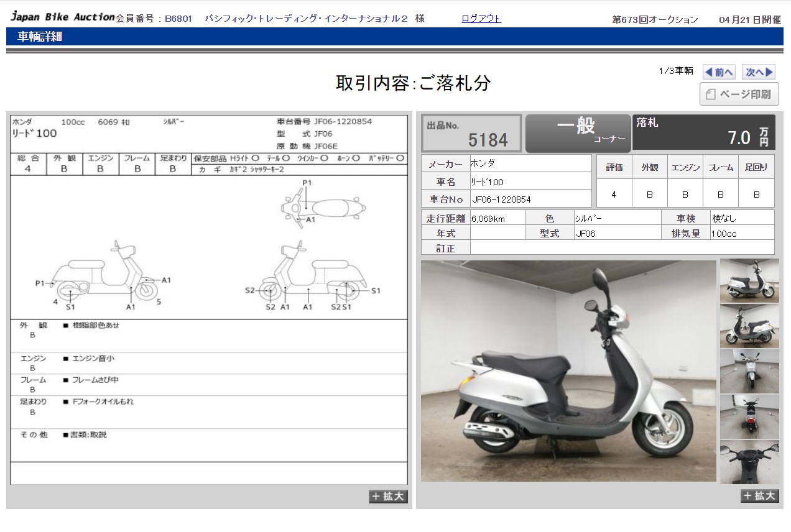Click the maker value ホンダ in table

(483, 164)
